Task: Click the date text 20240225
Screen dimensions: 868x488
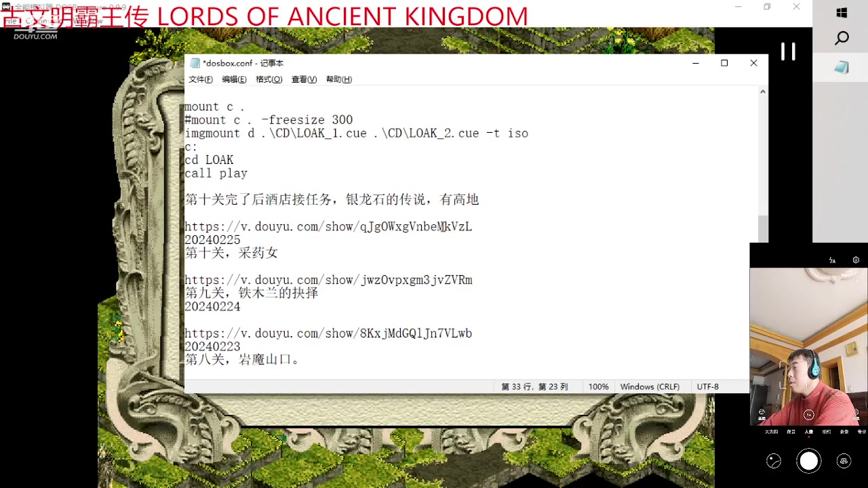Action: tap(212, 240)
